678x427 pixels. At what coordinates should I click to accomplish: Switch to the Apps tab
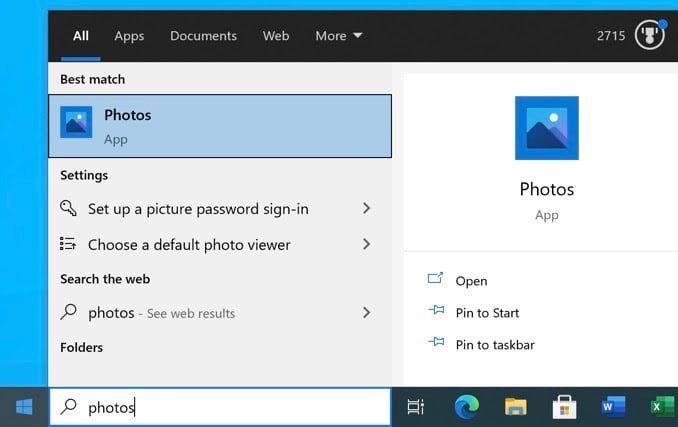[x=129, y=36]
